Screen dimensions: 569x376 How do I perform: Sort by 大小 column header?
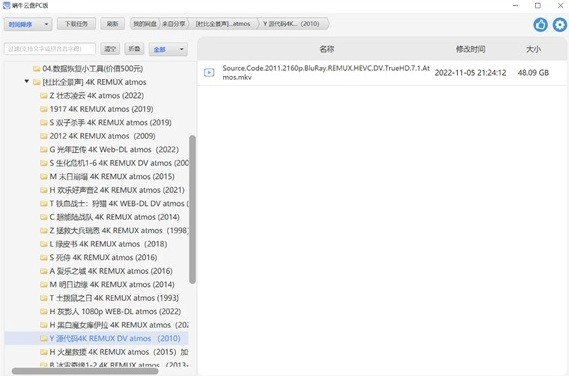pyautogui.click(x=533, y=49)
